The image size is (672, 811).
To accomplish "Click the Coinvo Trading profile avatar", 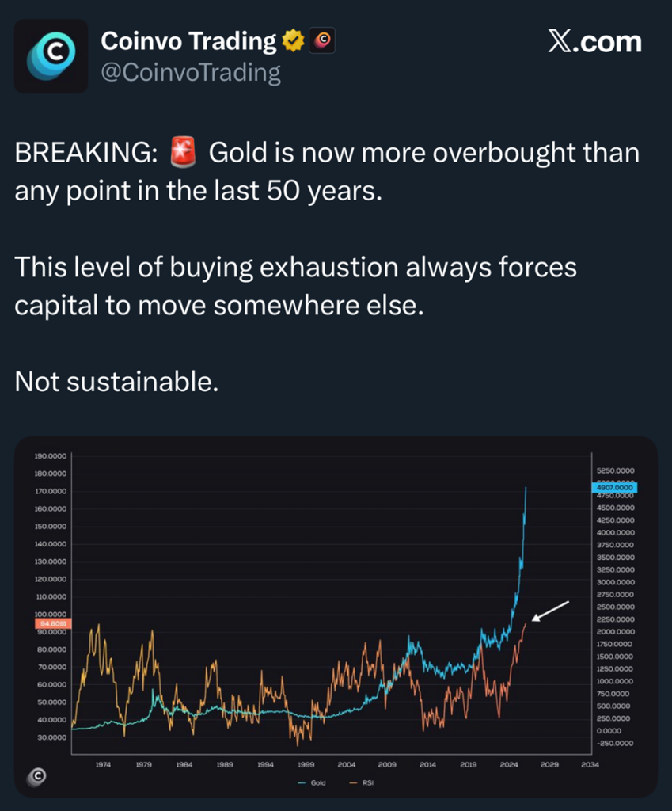I will pos(51,56).
